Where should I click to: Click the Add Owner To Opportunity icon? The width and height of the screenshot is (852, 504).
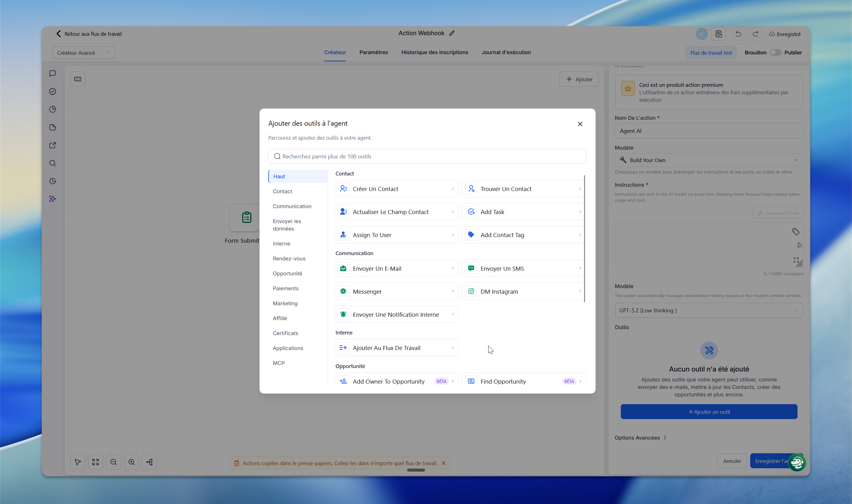344,381
